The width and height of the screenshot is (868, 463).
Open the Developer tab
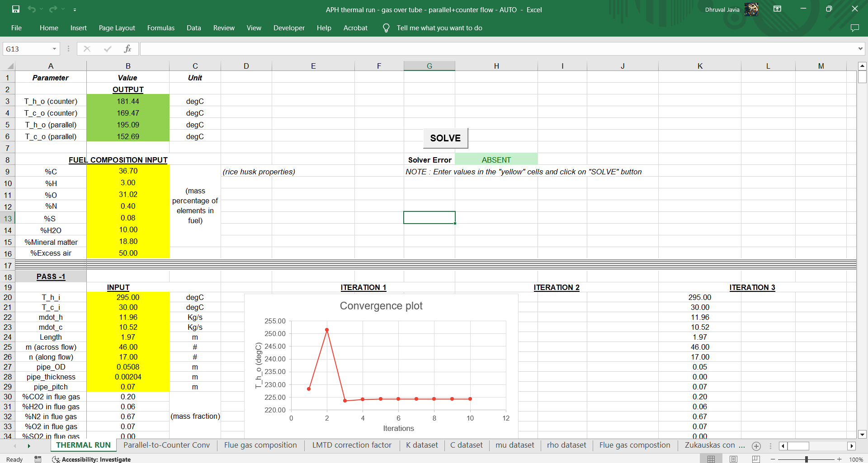[x=289, y=28]
